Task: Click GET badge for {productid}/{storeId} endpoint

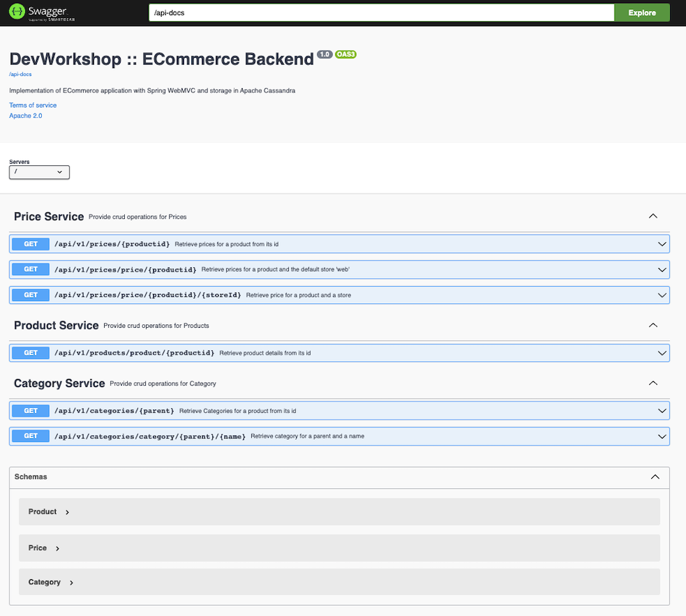Action: point(30,295)
